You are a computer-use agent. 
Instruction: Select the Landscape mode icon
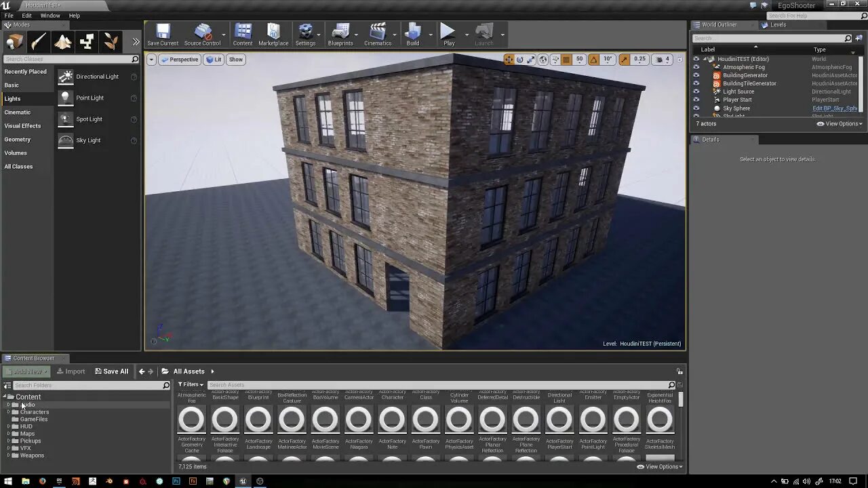pos(63,42)
